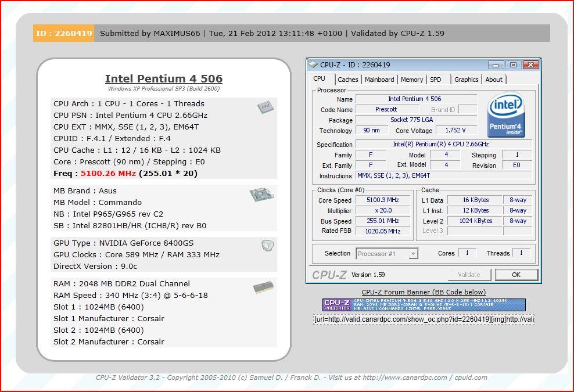Switch to the Memory tab

412,80
